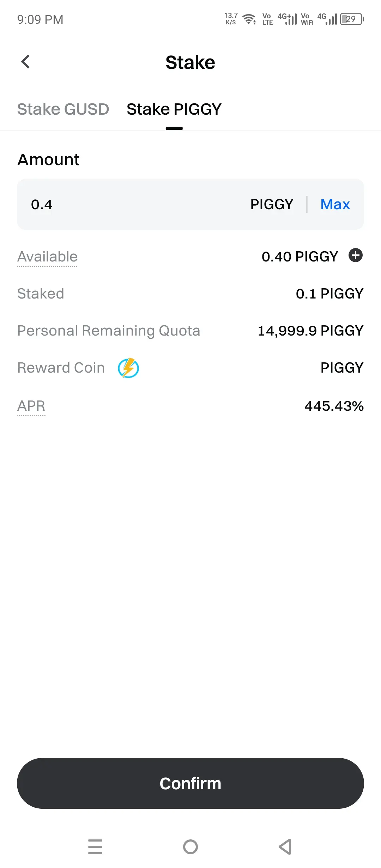Viewport: 381px width, 868px height.
Task: Tap the back arrow icon
Action: (x=25, y=62)
